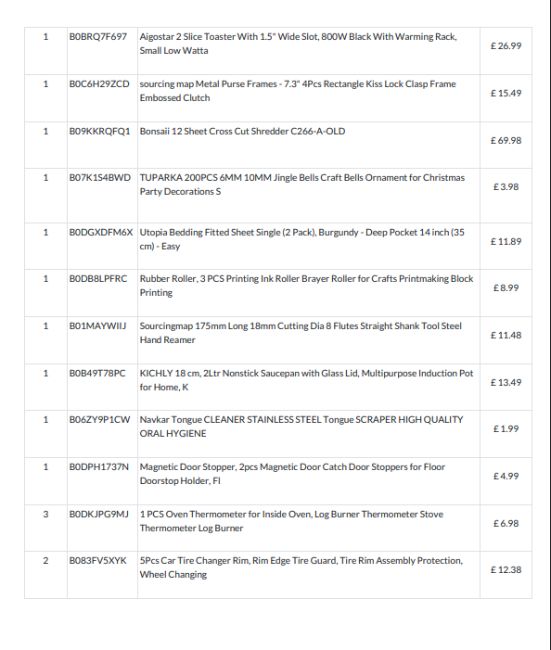Click the £ 69.98 price
The height and width of the screenshot is (650, 551).
pos(506,141)
